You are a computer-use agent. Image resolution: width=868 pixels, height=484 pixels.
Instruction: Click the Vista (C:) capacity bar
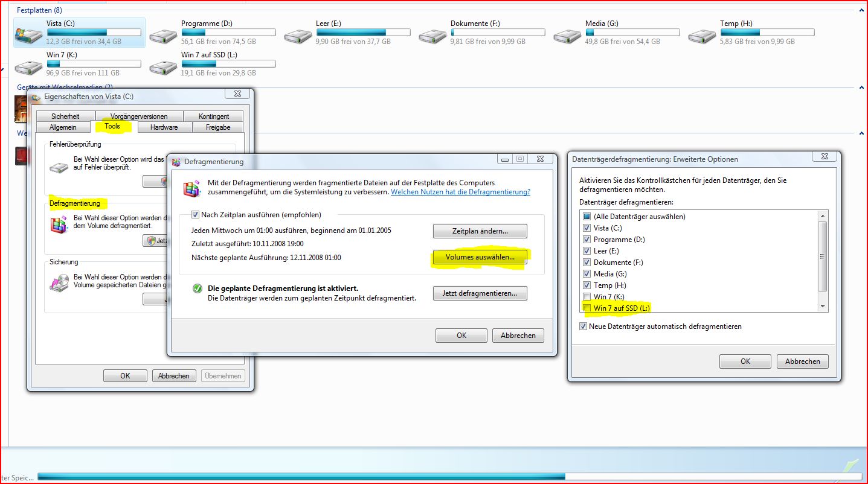pyautogui.click(x=94, y=32)
